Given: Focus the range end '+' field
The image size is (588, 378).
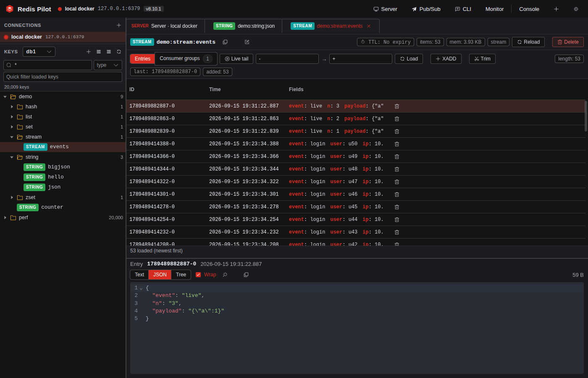Looking at the screenshot, I should click(x=361, y=59).
